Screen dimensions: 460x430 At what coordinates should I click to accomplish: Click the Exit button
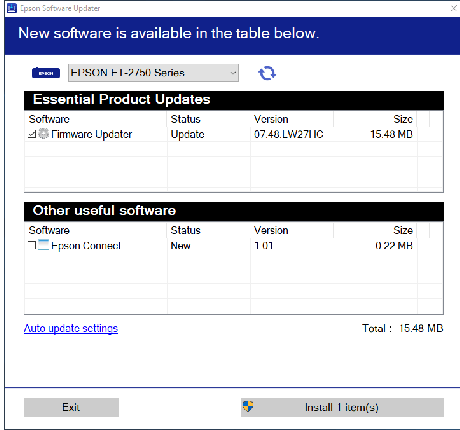click(x=71, y=407)
